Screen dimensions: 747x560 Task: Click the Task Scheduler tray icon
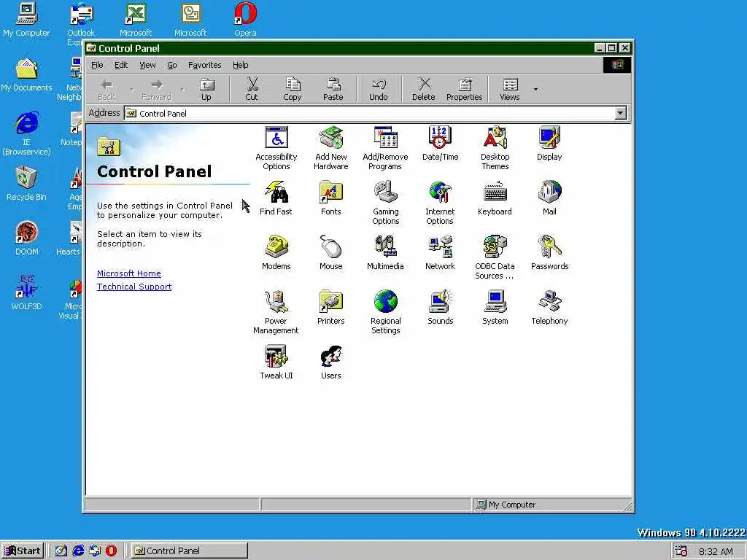(681, 551)
